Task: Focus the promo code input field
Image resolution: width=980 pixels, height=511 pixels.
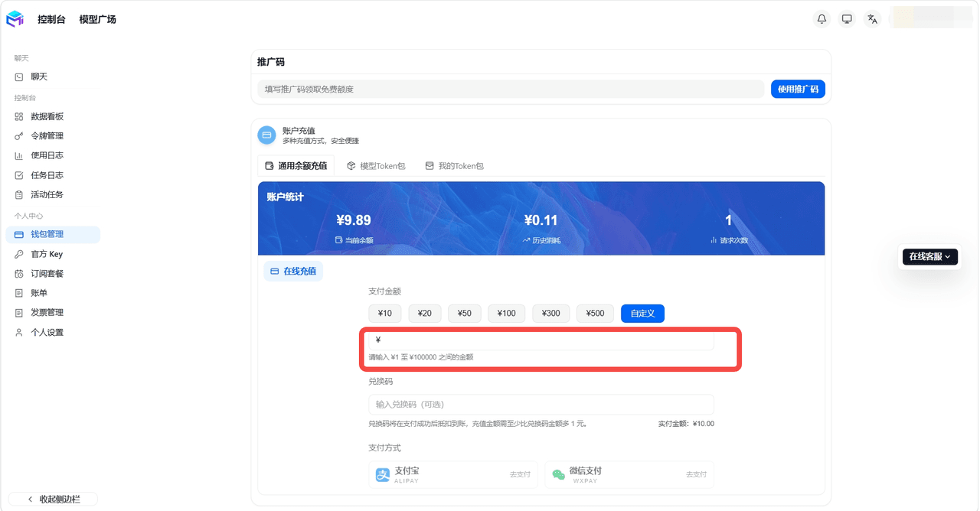Action: 511,90
